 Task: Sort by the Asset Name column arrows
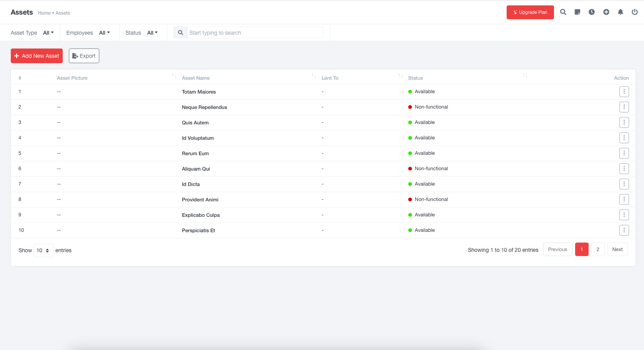point(314,76)
